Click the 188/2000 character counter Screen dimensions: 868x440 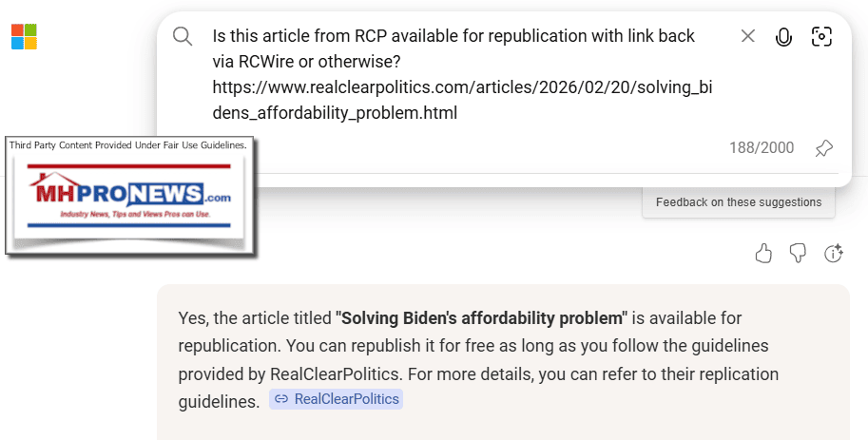(x=761, y=147)
